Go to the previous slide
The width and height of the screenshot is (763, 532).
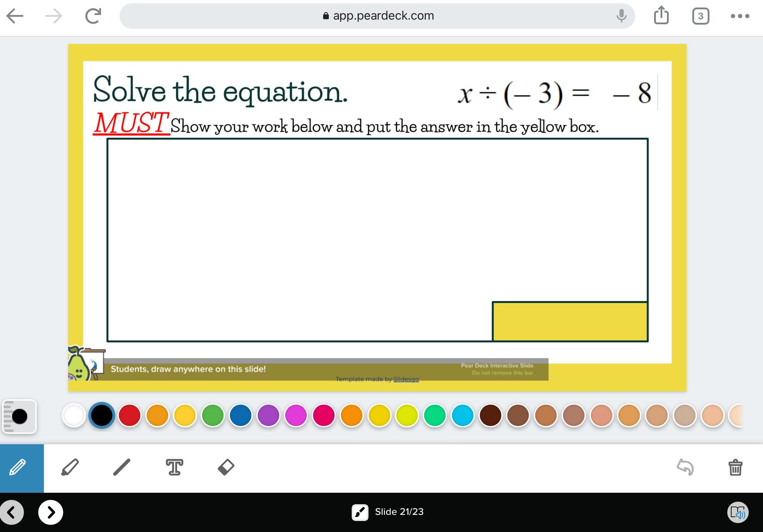pos(12,512)
